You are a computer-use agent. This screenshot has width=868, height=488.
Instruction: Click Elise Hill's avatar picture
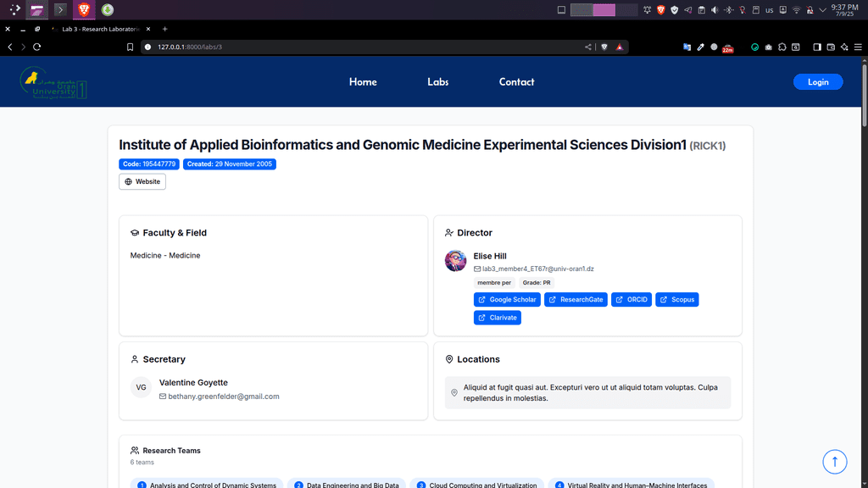[456, 261]
